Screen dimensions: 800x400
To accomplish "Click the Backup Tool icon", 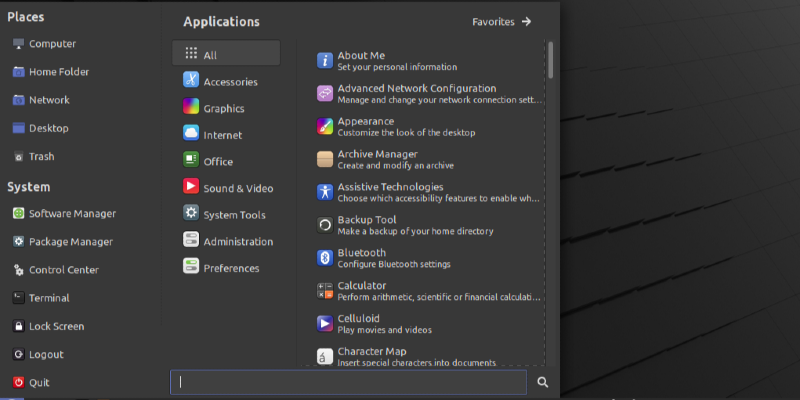I will (x=325, y=225).
